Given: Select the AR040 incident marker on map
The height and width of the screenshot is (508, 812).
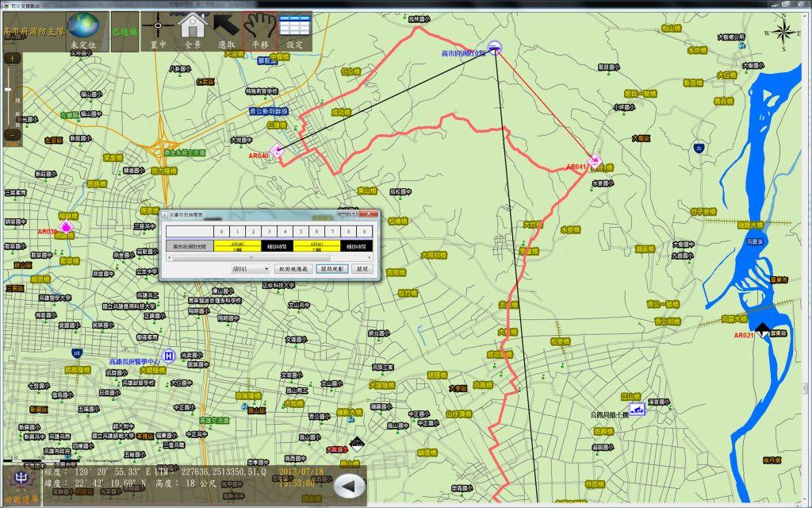Looking at the screenshot, I should coord(277,151).
